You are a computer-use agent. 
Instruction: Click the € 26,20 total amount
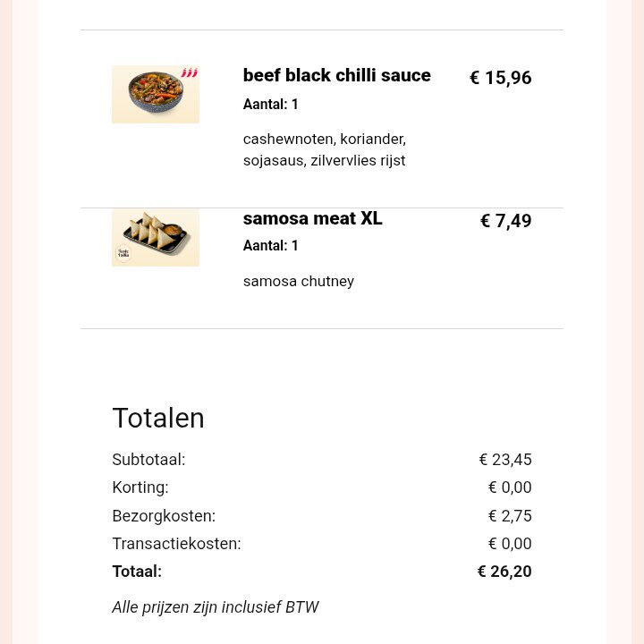[504, 572]
